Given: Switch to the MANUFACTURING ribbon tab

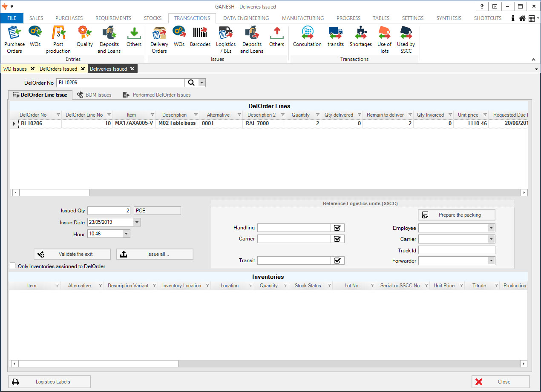Looking at the screenshot, I should [x=303, y=18].
